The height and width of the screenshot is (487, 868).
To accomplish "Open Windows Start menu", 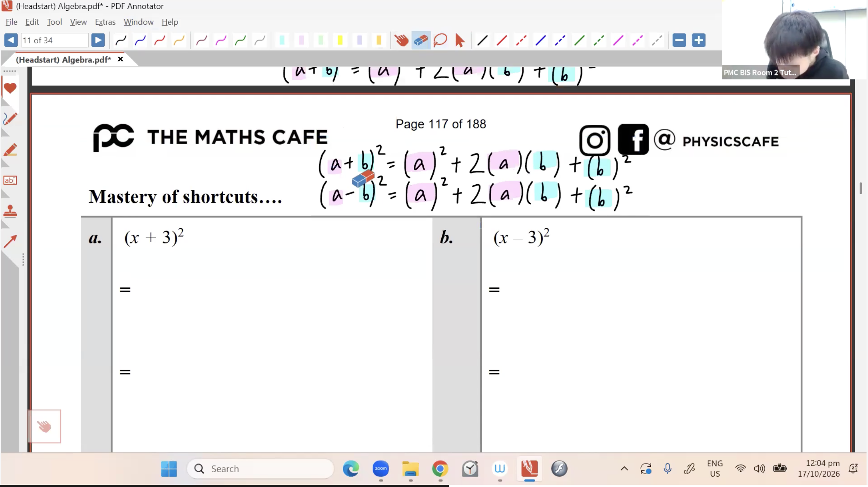I will [x=169, y=469].
